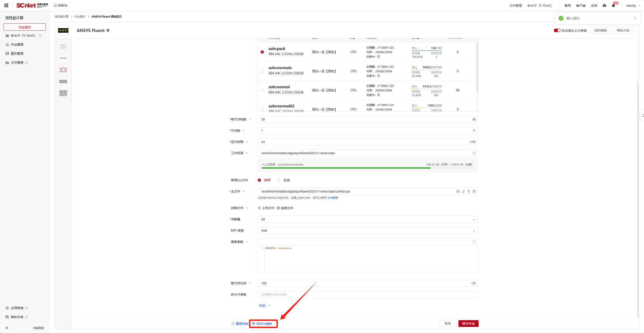Open the 求解器 3d dropdown
This screenshot has height=333, width=644.
(x=368, y=219)
